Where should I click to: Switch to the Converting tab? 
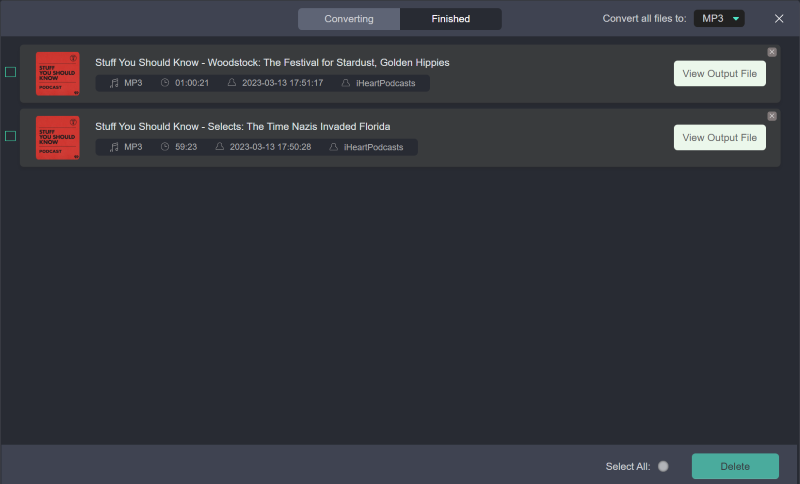pos(349,19)
